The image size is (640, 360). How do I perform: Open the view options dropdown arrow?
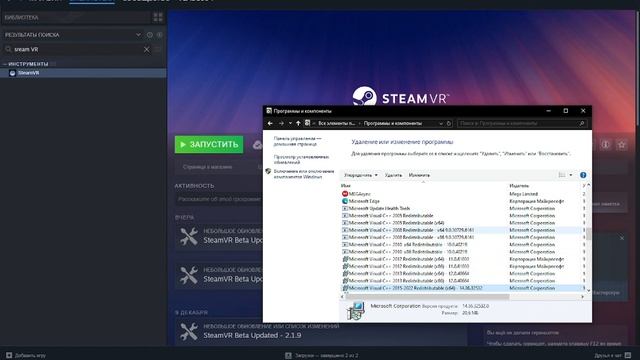point(571,175)
